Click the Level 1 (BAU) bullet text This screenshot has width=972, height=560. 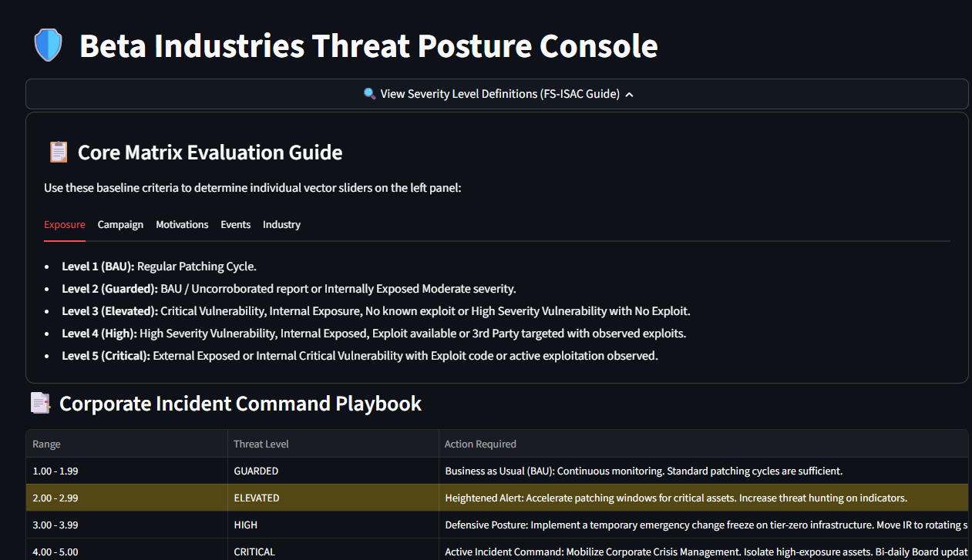(x=159, y=267)
